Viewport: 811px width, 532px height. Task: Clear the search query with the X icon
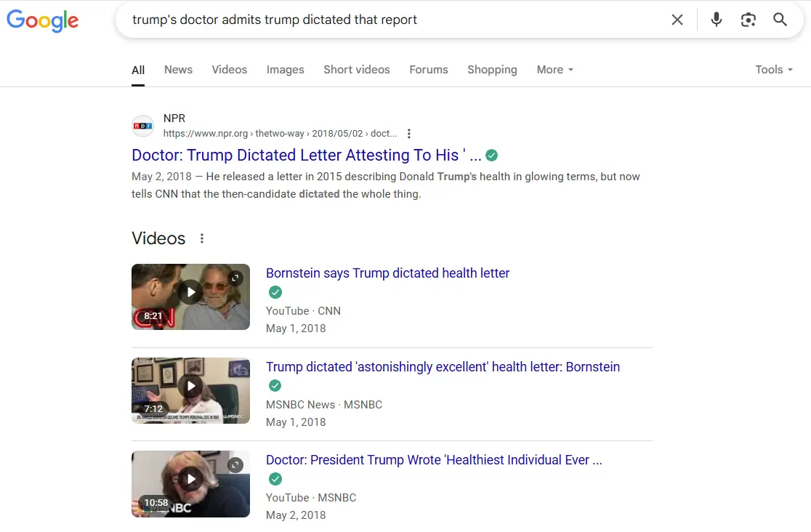[677, 20]
